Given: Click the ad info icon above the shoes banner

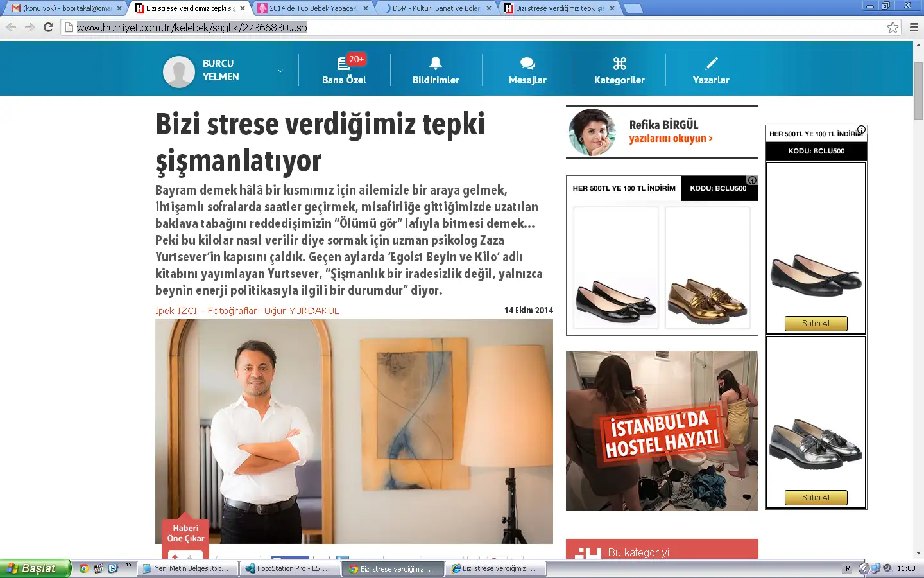Looking at the screenshot, I should [752, 180].
